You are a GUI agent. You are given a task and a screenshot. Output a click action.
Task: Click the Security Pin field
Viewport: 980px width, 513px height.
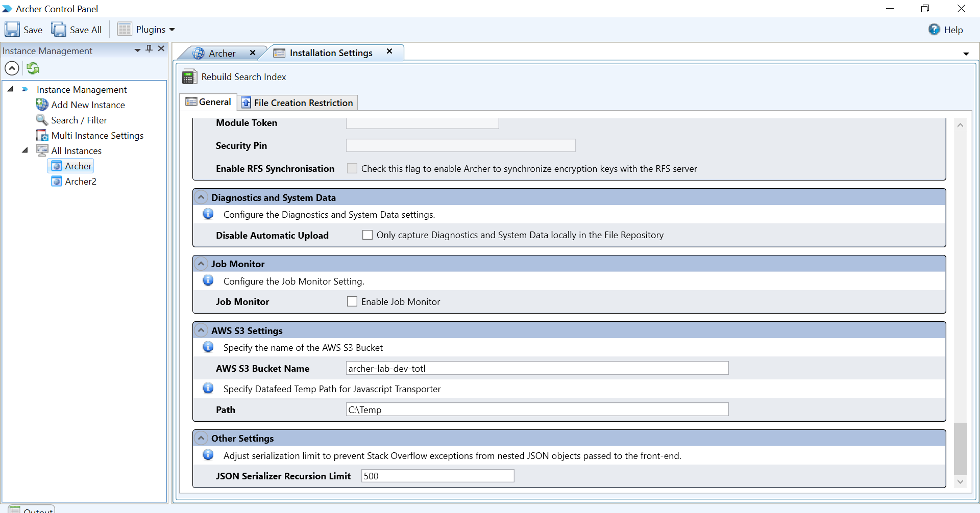[x=460, y=145]
